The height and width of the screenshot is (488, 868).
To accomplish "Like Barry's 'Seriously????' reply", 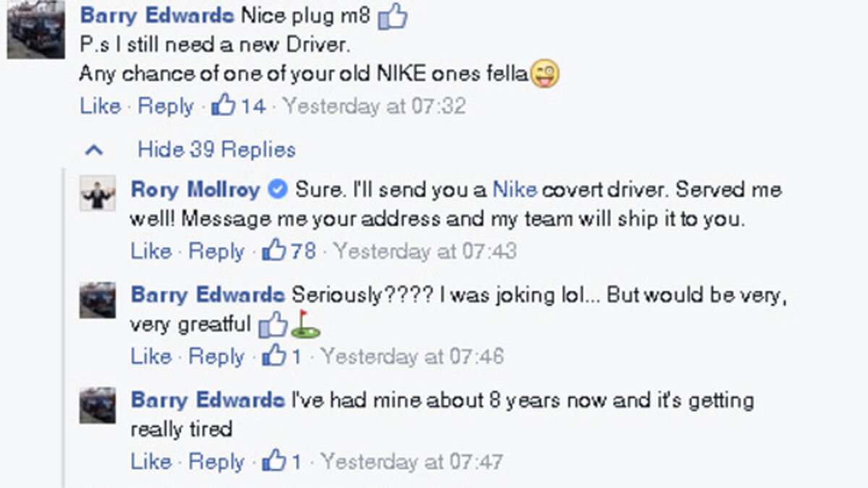I will 150,356.
